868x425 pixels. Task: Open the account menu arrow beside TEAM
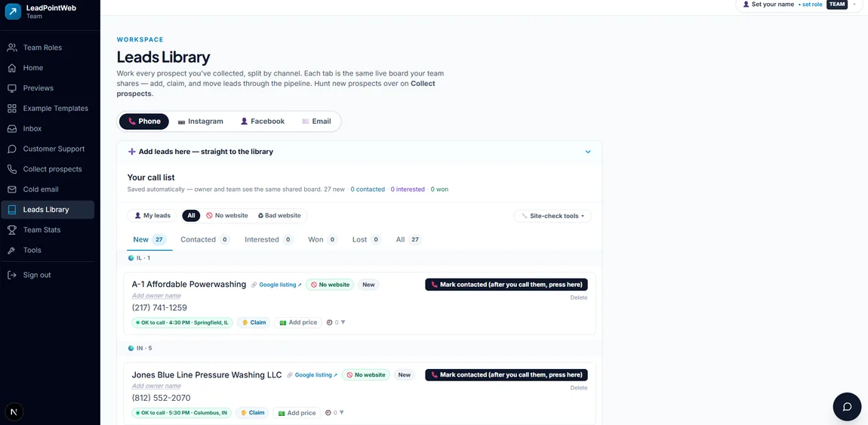coord(854,4)
